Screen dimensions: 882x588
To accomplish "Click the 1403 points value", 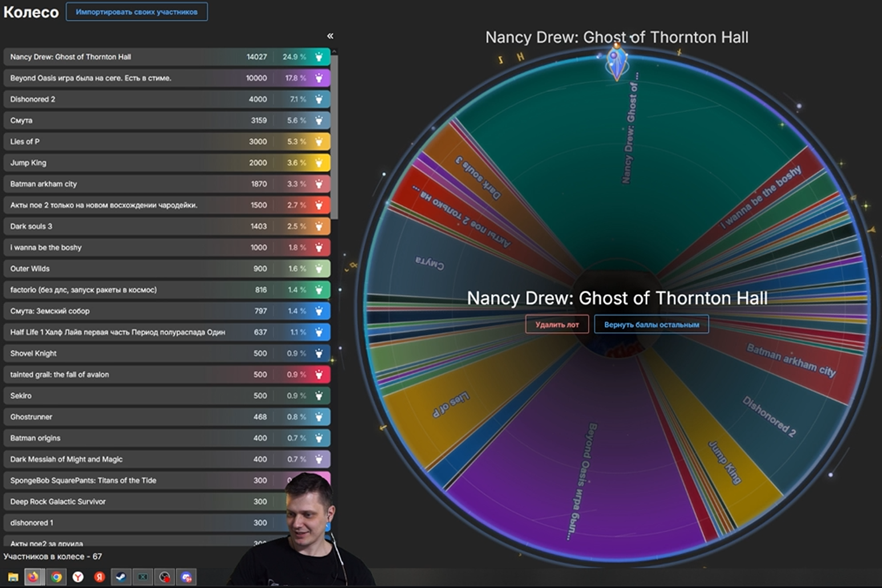I will click(259, 226).
